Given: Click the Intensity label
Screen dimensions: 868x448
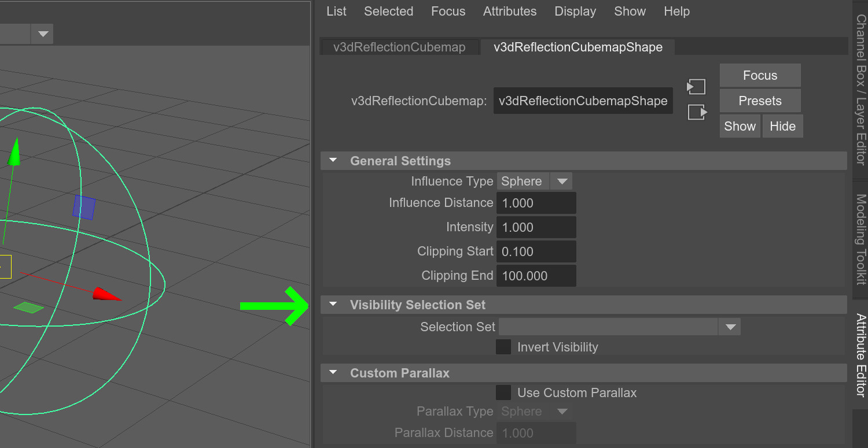Looking at the screenshot, I should pyautogui.click(x=469, y=227).
